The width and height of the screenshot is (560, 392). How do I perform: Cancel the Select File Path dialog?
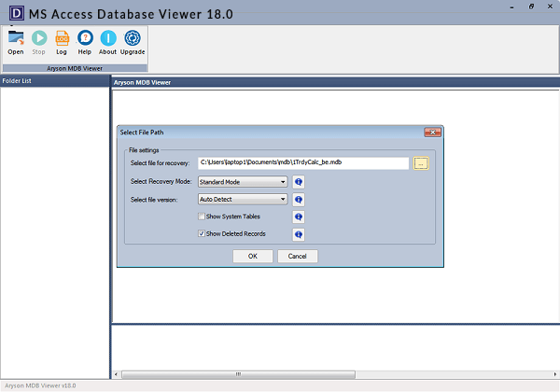(x=297, y=256)
